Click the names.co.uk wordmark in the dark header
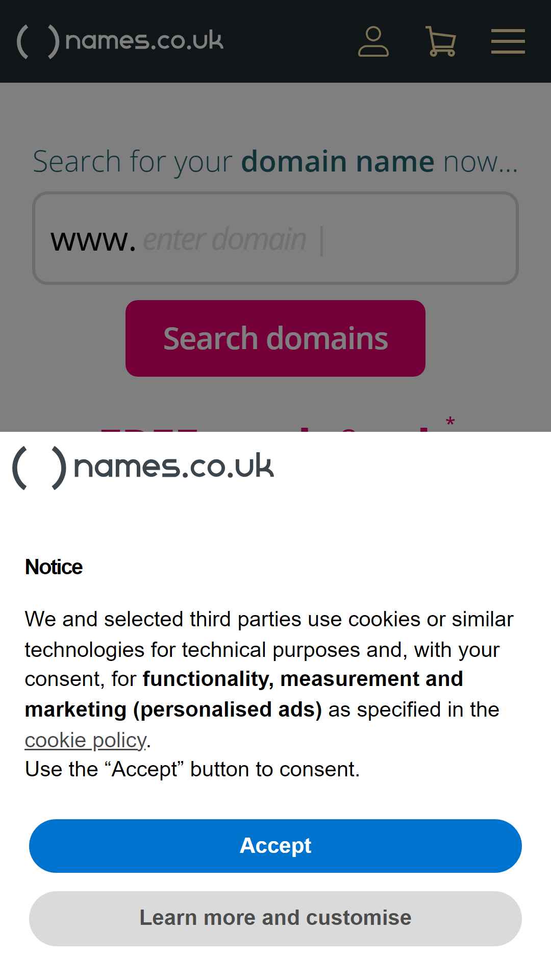 144,41
